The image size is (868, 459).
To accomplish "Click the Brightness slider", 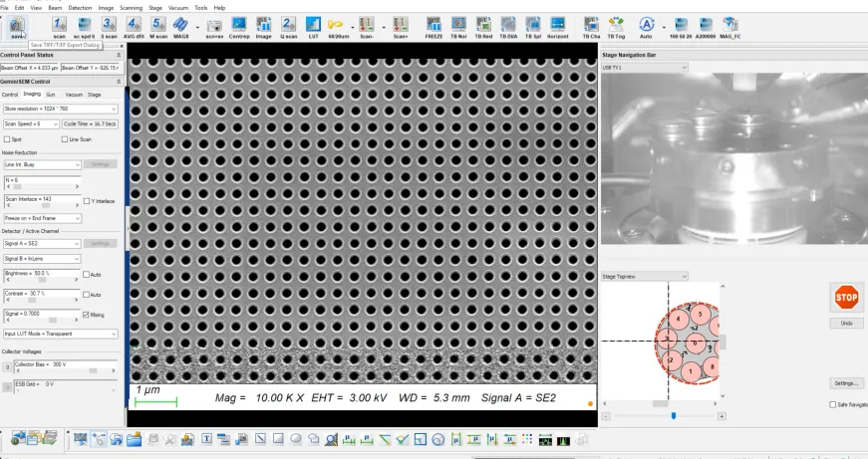I will (42, 280).
